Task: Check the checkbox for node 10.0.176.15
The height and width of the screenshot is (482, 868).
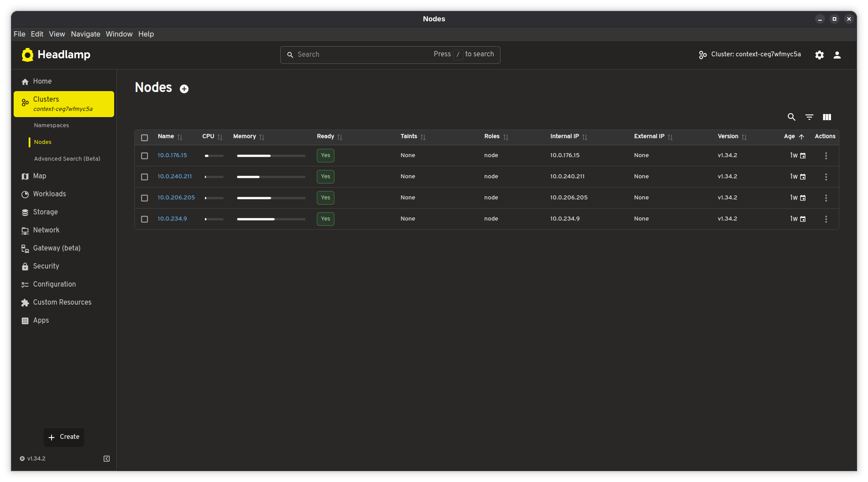Action: [x=145, y=155]
